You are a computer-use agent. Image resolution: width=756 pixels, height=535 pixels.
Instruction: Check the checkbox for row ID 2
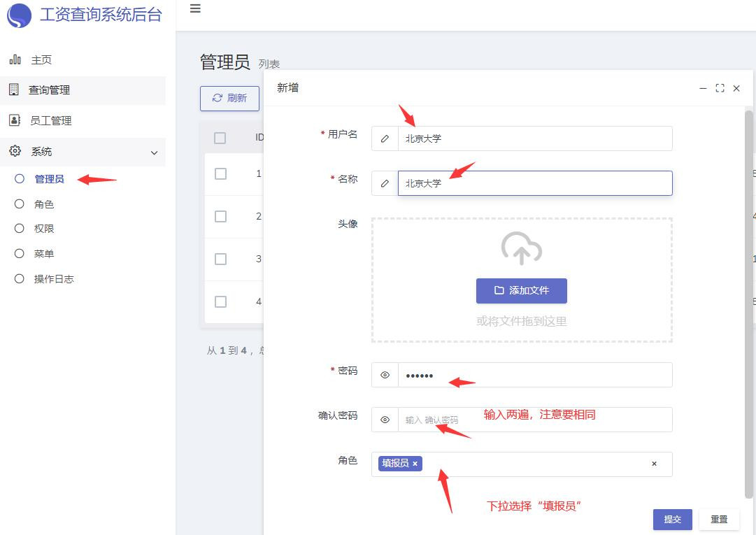pyautogui.click(x=220, y=216)
